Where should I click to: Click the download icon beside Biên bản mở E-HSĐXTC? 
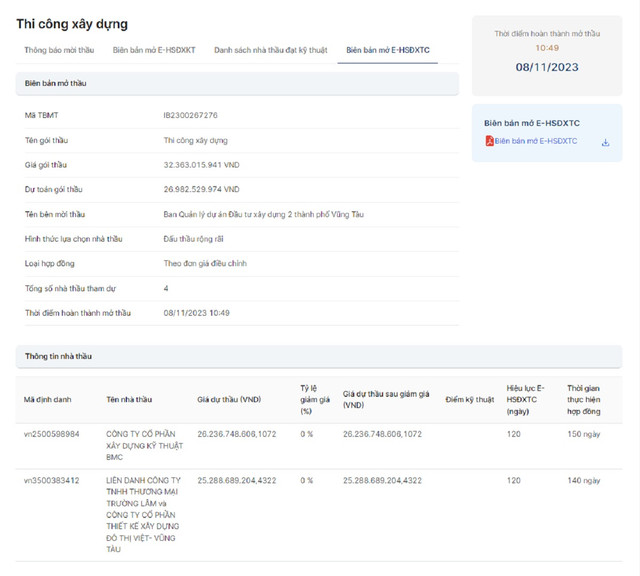coord(605,142)
